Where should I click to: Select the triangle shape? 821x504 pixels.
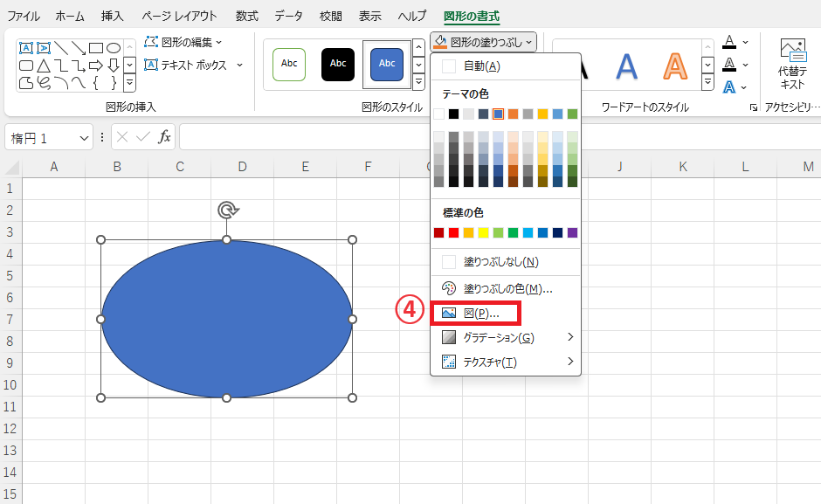(x=44, y=66)
